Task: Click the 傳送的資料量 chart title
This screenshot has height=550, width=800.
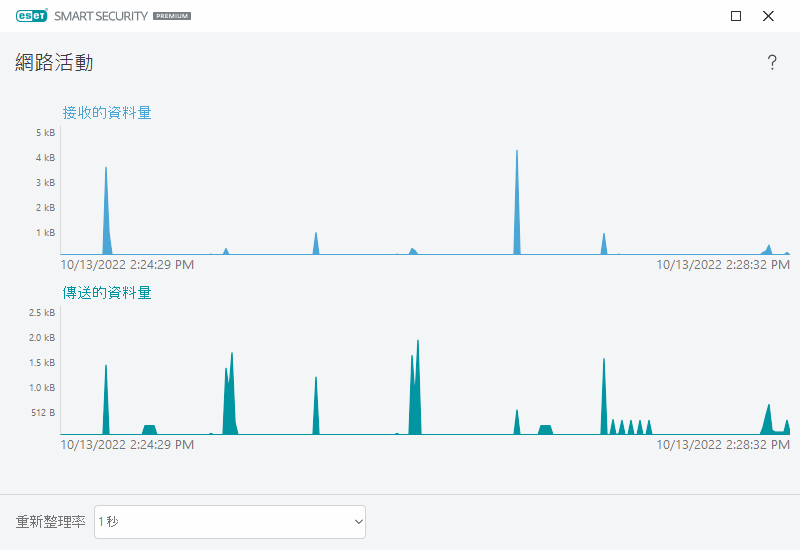Action: (x=107, y=292)
